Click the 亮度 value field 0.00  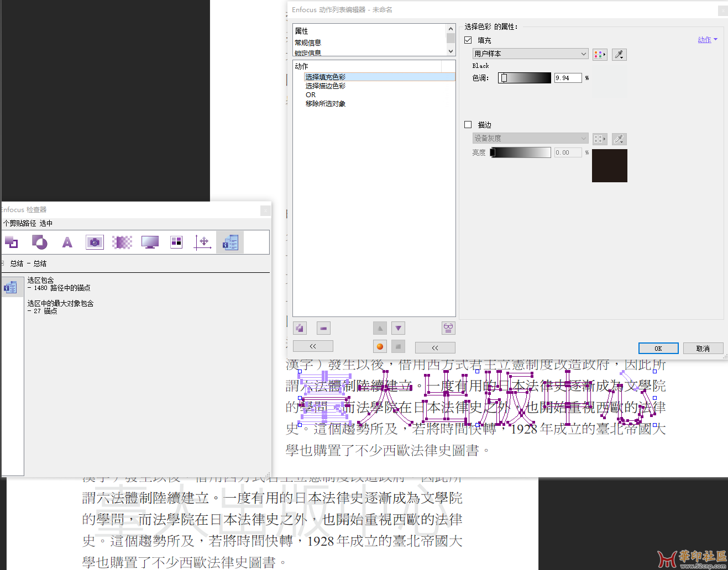[568, 152]
